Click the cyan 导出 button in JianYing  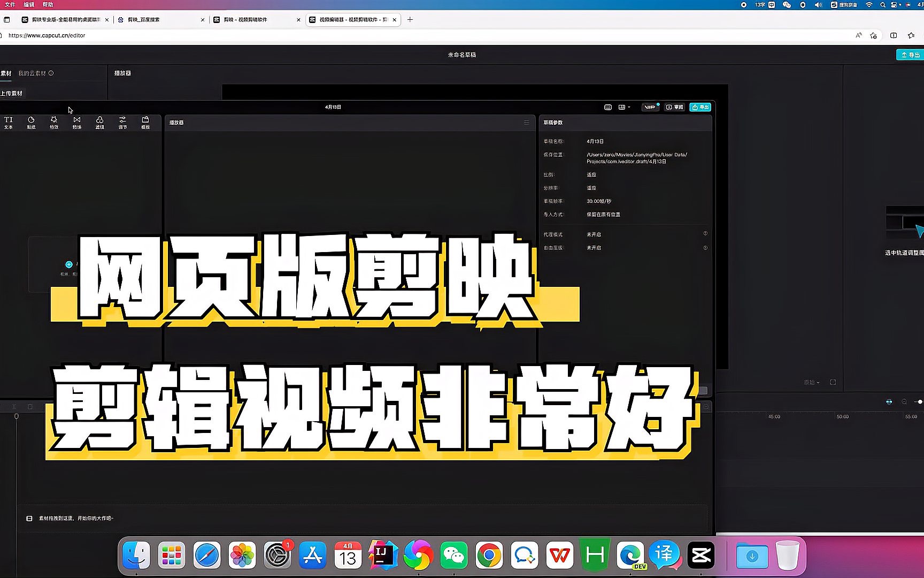(x=700, y=107)
